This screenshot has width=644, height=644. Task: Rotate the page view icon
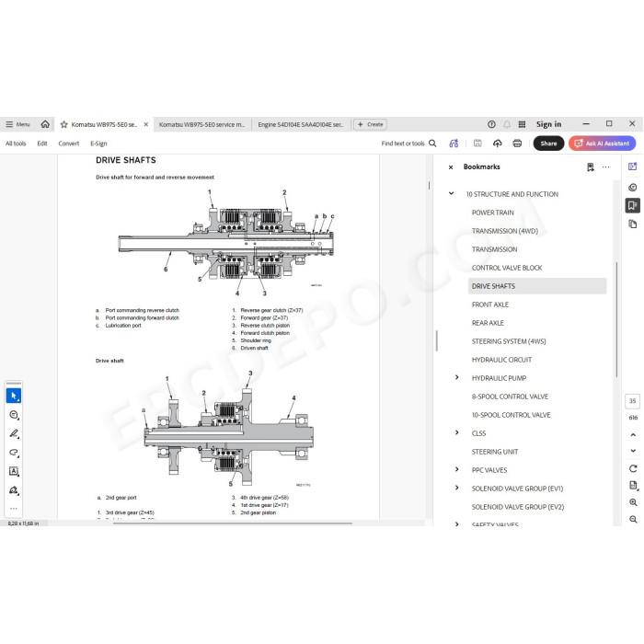click(633, 468)
